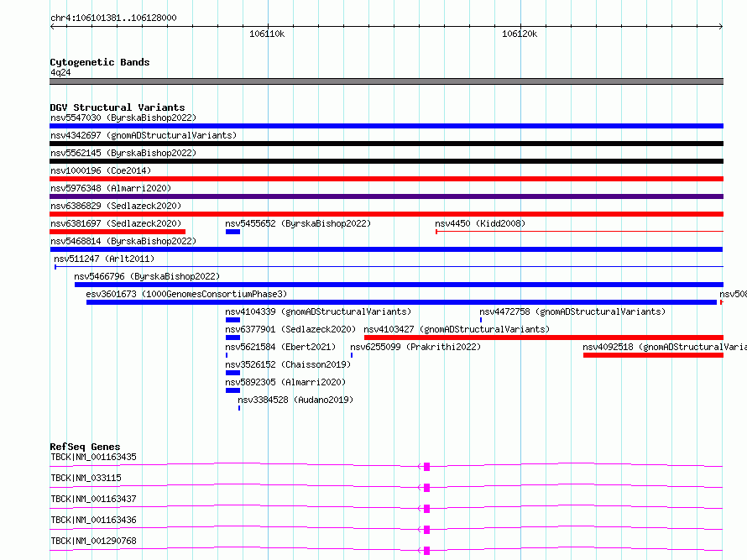Image resolution: width=747 pixels, height=560 pixels.
Task: Click the nsv5547030 (ByrskaBishop2022) variant label
Action: (123, 118)
